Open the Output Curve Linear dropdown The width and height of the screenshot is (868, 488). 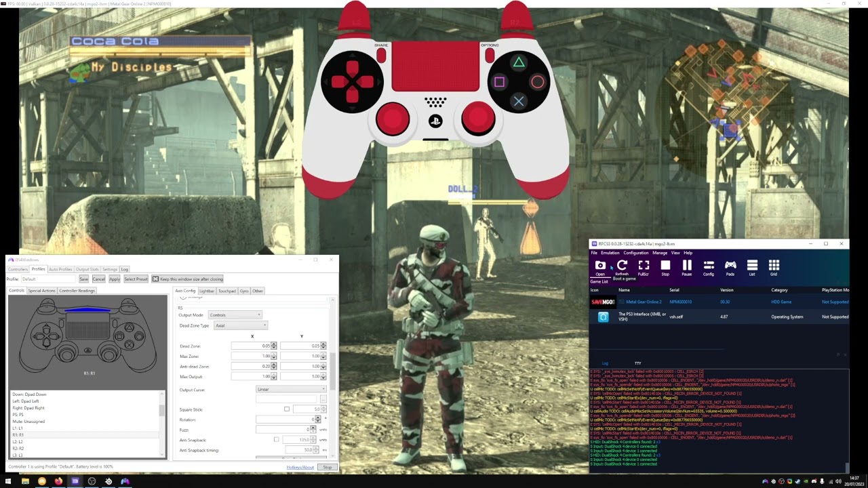coord(291,390)
